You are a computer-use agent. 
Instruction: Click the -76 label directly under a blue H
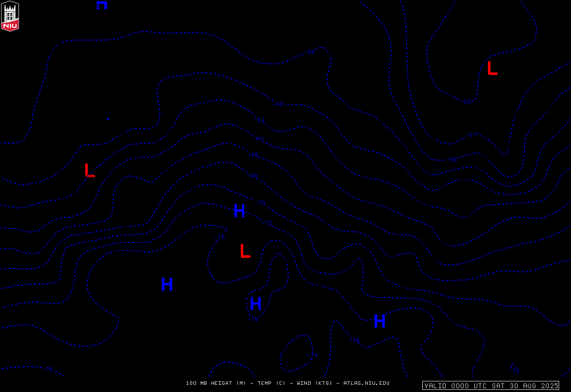tap(253, 319)
